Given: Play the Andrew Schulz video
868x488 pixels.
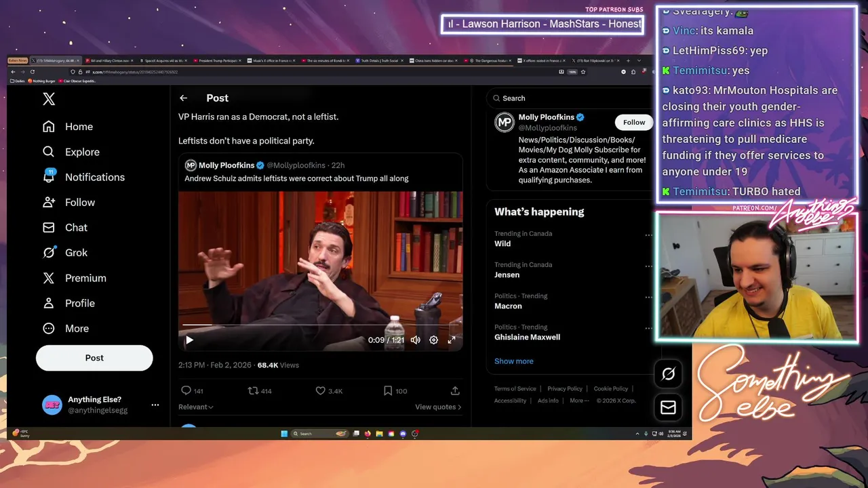Looking at the screenshot, I should point(189,340).
